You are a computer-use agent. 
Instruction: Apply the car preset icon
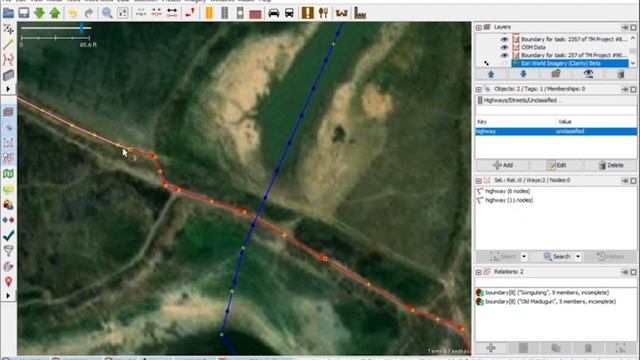[273, 13]
